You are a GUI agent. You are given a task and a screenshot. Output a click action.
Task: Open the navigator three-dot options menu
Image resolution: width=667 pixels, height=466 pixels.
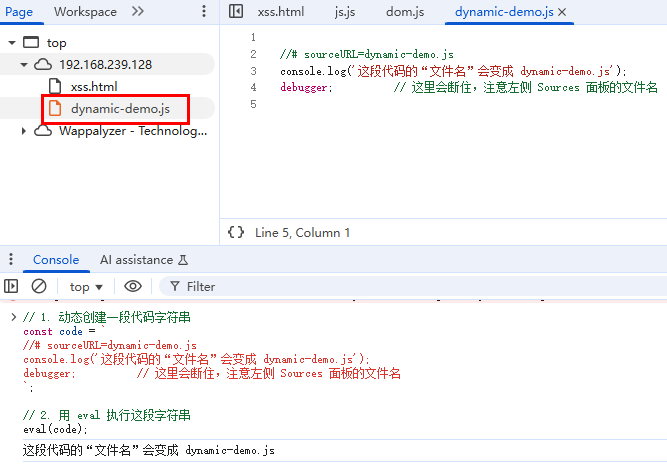tap(204, 11)
